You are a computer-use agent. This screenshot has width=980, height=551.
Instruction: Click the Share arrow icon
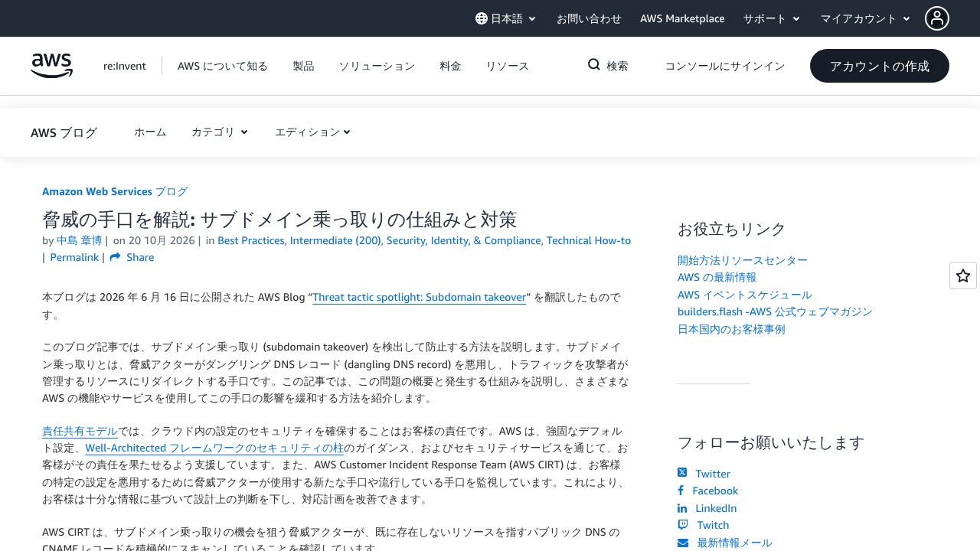point(116,257)
